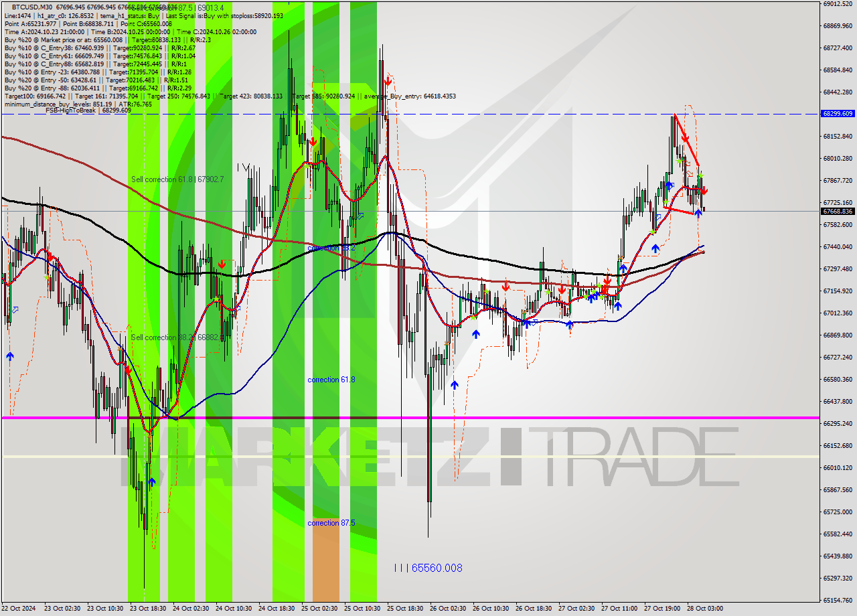Click 65154.760 on the price axis
857x616 pixels.
[x=838, y=600]
